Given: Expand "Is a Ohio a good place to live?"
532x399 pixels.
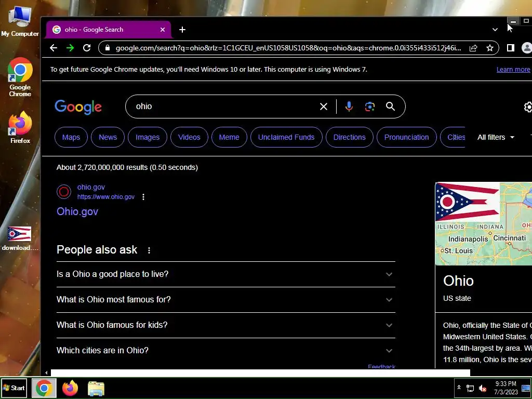Looking at the screenshot, I should tap(226, 274).
